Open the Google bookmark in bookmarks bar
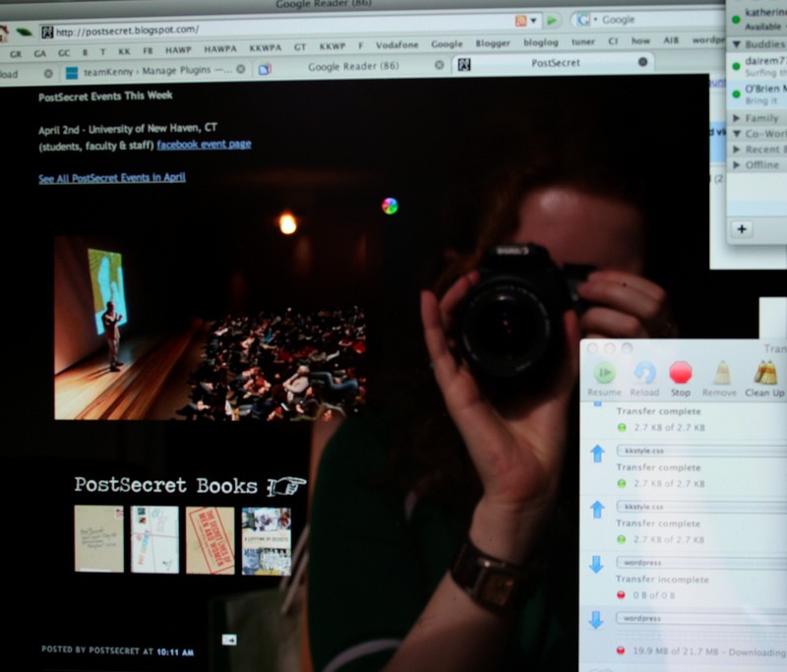Screen dimensions: 787x672 pos(447,44)
